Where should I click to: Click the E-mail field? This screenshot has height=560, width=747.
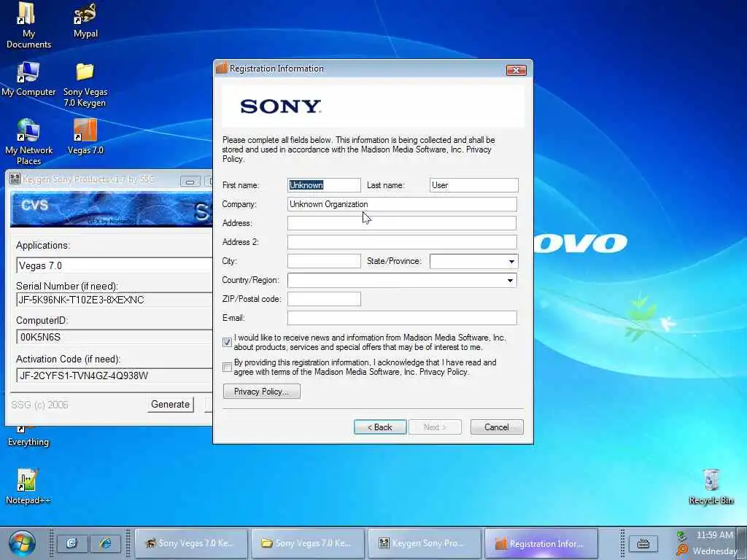[x=402, y=318]
